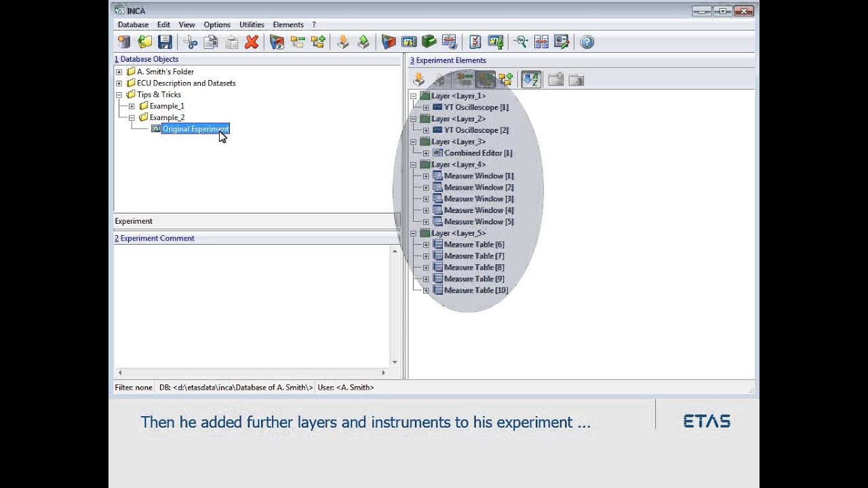Click the horizontal scroll right arrow

(383, 373)
